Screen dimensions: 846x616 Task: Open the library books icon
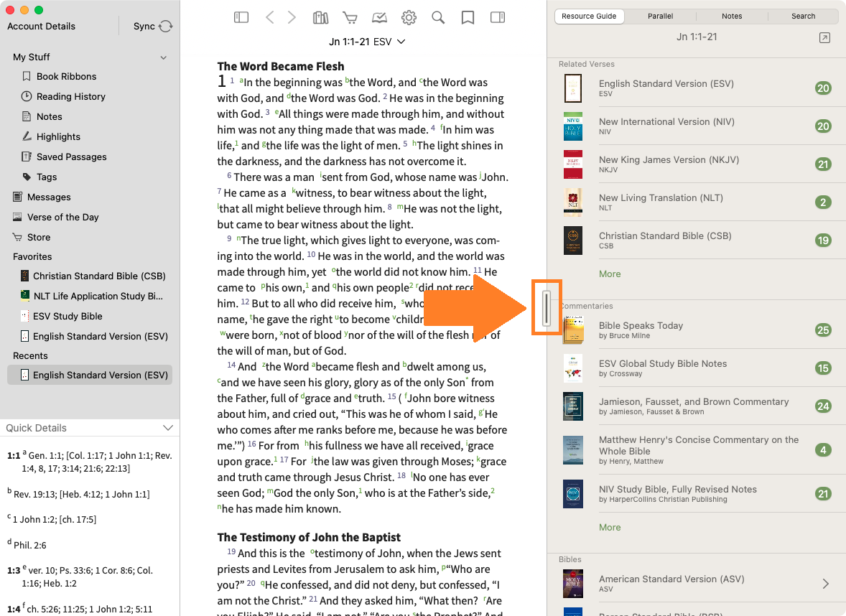(321, 17)
